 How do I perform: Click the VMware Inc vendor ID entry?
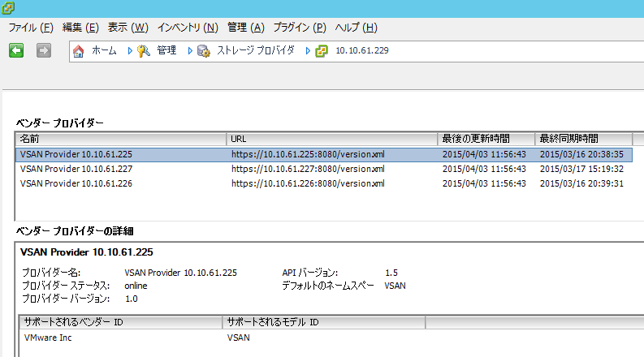click(48, 338)
